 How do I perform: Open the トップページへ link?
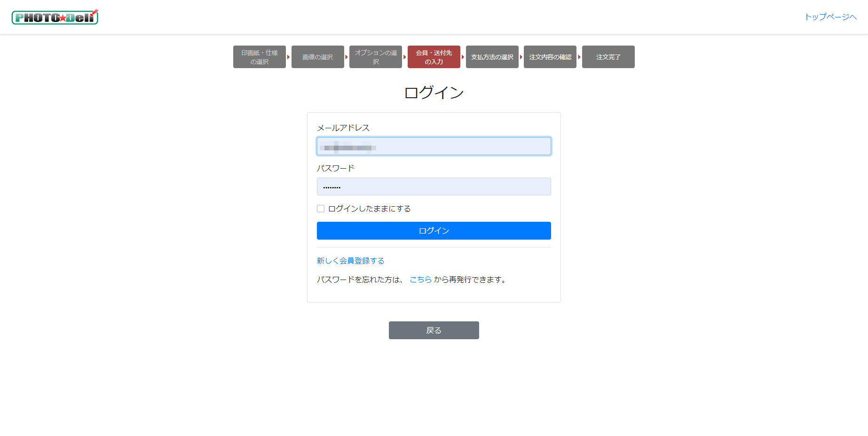pyautogui.click(x=830, y=17)
